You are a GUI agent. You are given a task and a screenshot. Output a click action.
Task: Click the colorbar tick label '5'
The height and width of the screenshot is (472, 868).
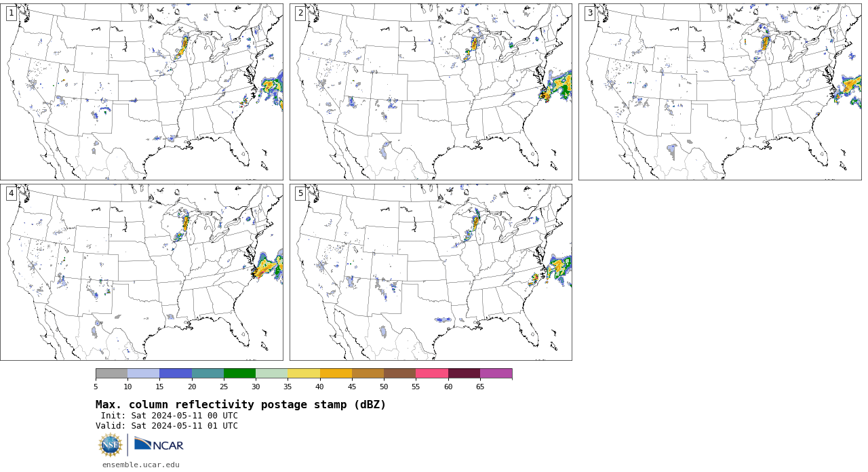click(96, 387)
